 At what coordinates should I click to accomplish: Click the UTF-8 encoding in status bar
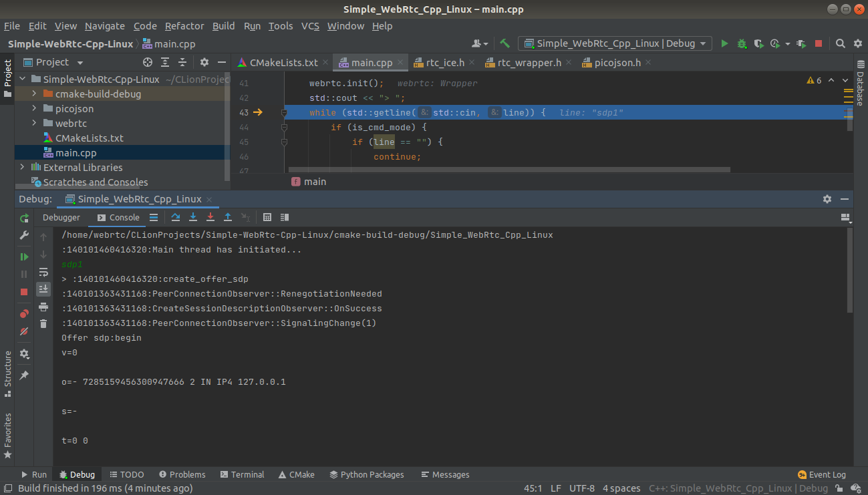[x=581, y=488]
